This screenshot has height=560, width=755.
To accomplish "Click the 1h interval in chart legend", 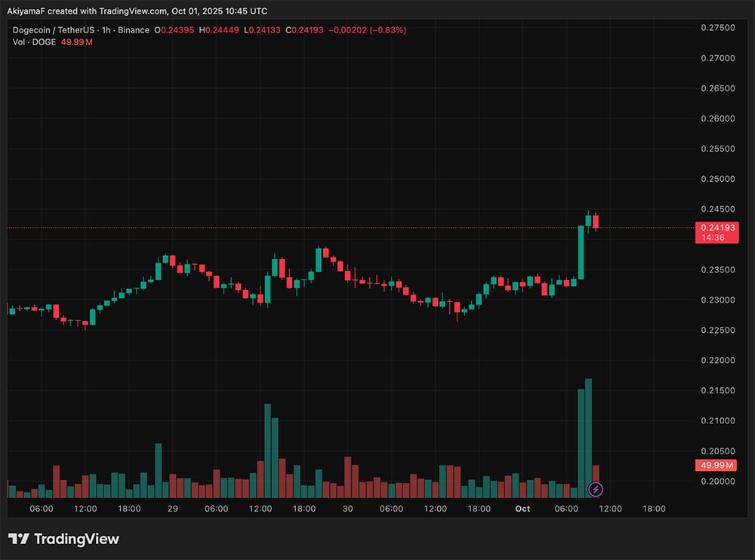I will (106, 30).
